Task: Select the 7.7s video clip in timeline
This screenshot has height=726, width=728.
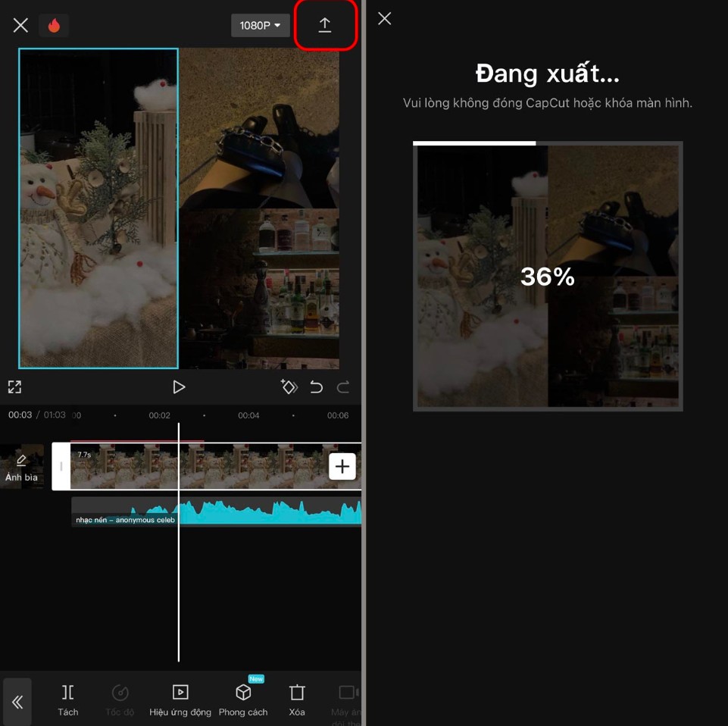Action: click(136, 467)
